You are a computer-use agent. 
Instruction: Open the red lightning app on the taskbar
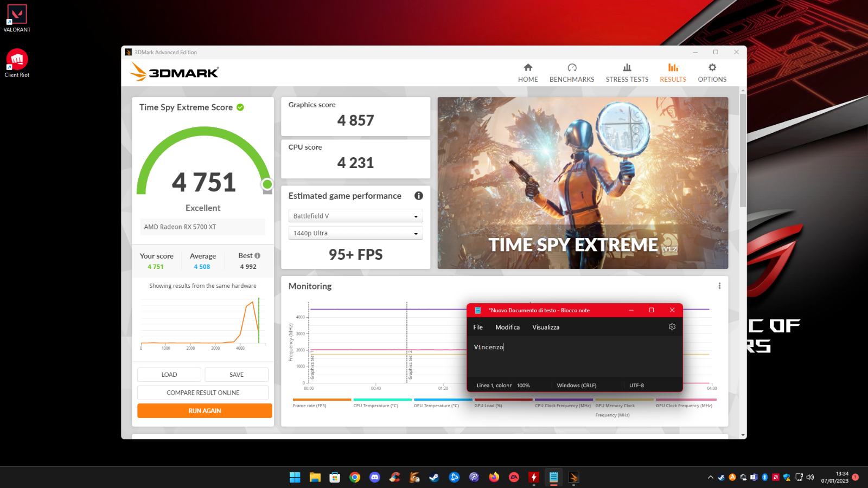click(x=534, y=477)
